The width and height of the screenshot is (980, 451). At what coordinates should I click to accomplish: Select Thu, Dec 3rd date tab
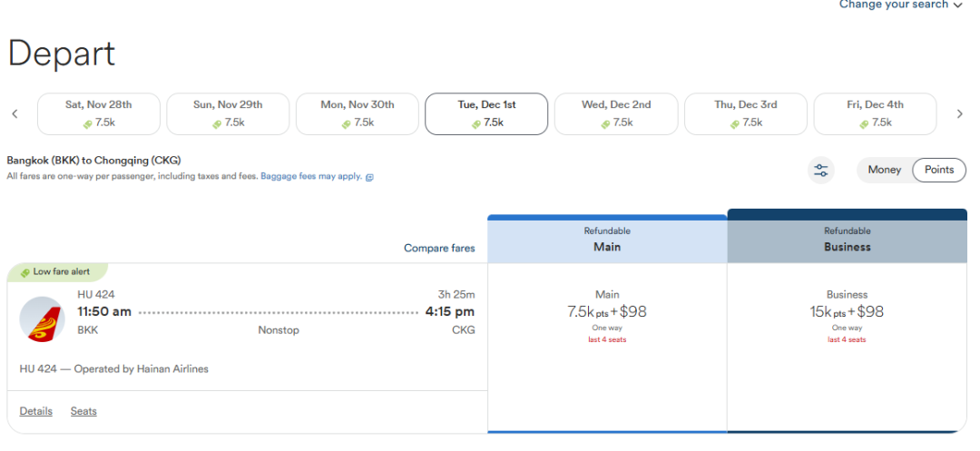(x=746, y=113)
